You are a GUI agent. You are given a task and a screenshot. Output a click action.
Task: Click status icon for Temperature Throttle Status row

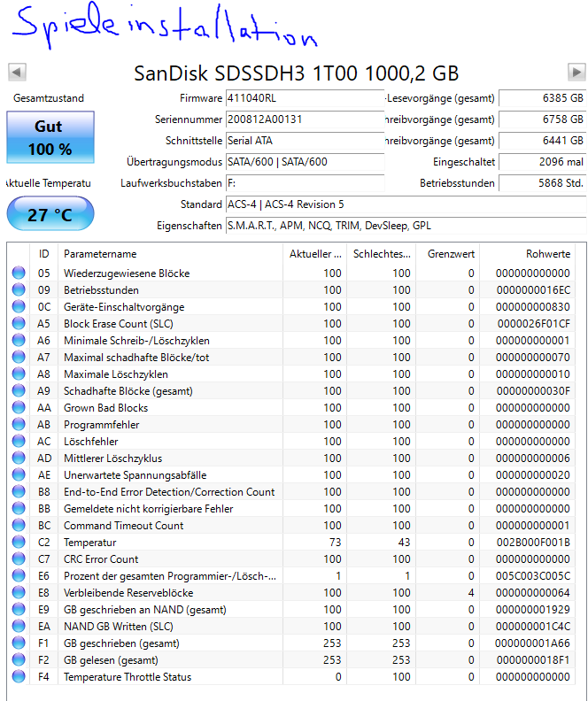click(x=19, y=676)
